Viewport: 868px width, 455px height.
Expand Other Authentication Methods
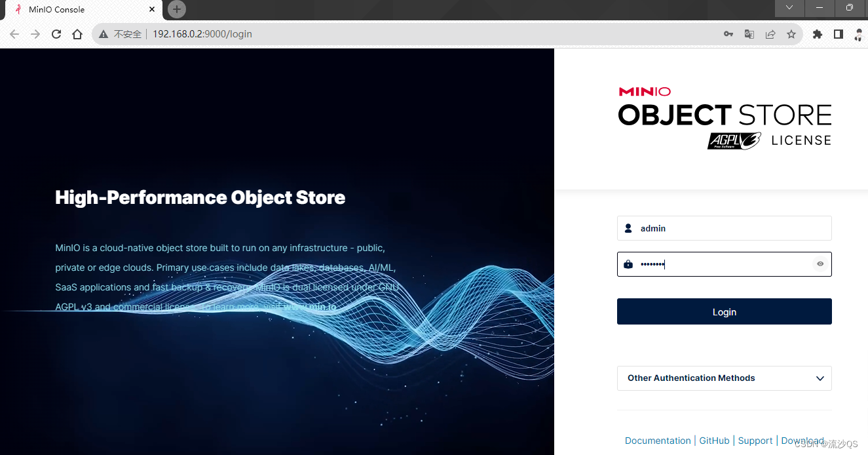(725, 378)
